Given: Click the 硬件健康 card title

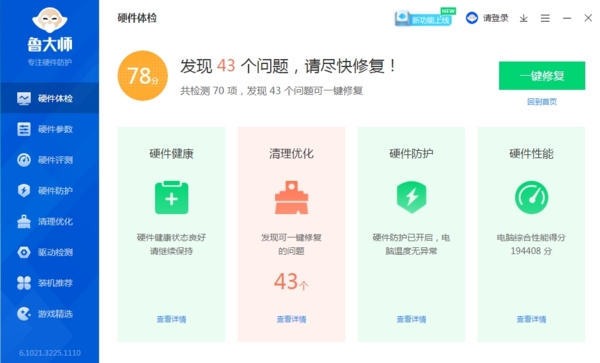Looking at the screenshot, I should coord(171,154).
